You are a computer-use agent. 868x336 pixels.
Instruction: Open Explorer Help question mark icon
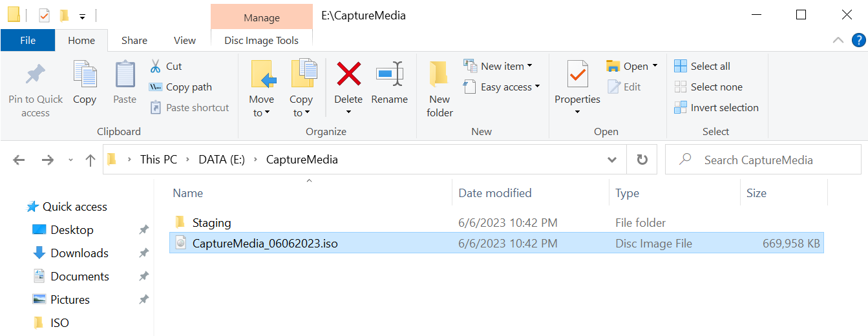tap(858, 40)
